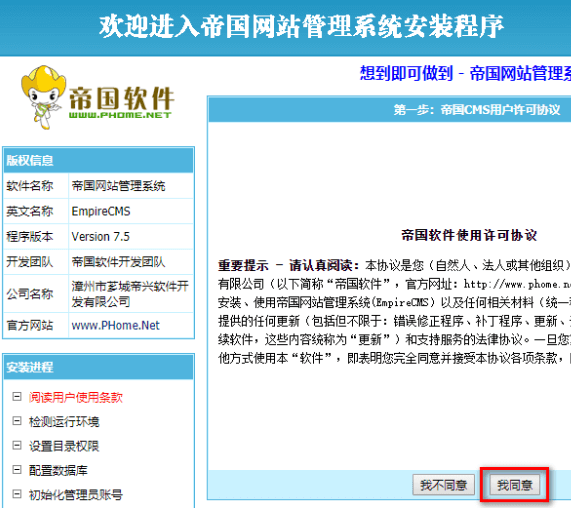
Task: Select the 初始化管理员账号 step text
Action: pos(76,495)
